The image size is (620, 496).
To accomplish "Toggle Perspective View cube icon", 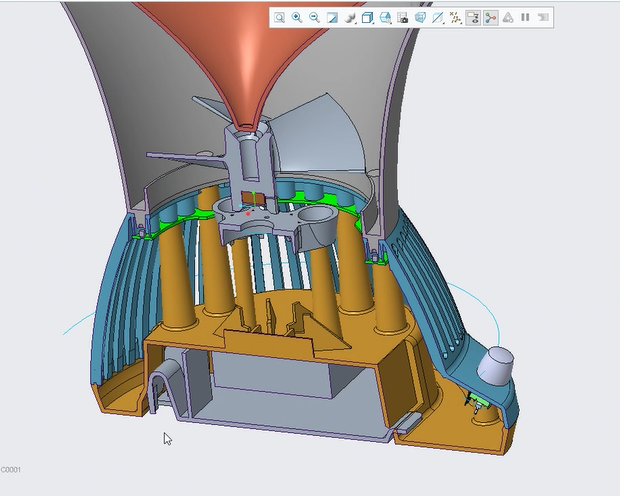I will (x=420, y=18).
